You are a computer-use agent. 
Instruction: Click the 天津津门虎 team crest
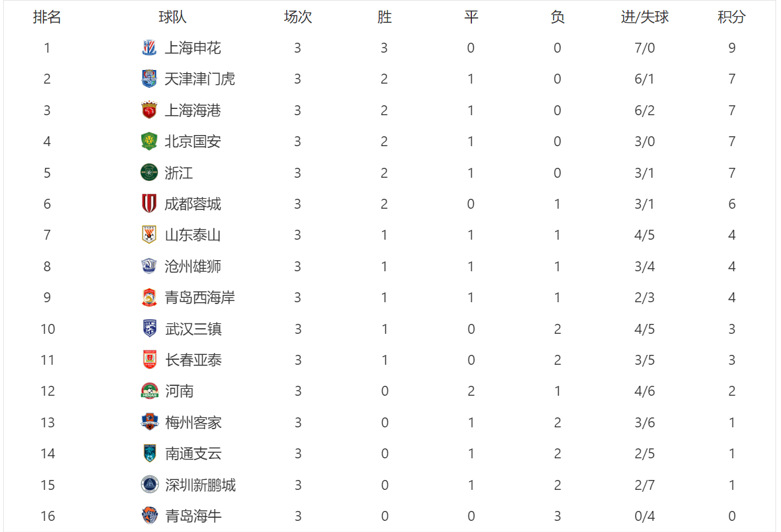click(x=149, y=79)
